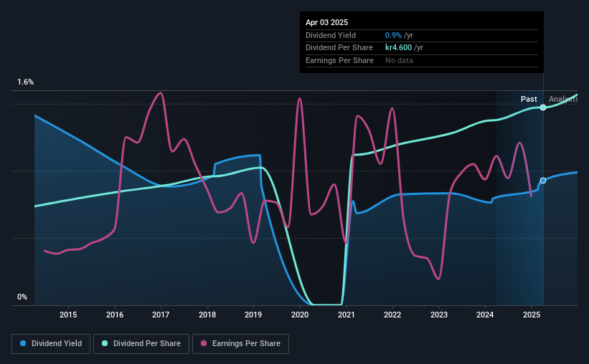This screenshot has width=589, height=364.
Task: Click the teal Dividend Per Share legend dot
Action: [x=105, y=343]
